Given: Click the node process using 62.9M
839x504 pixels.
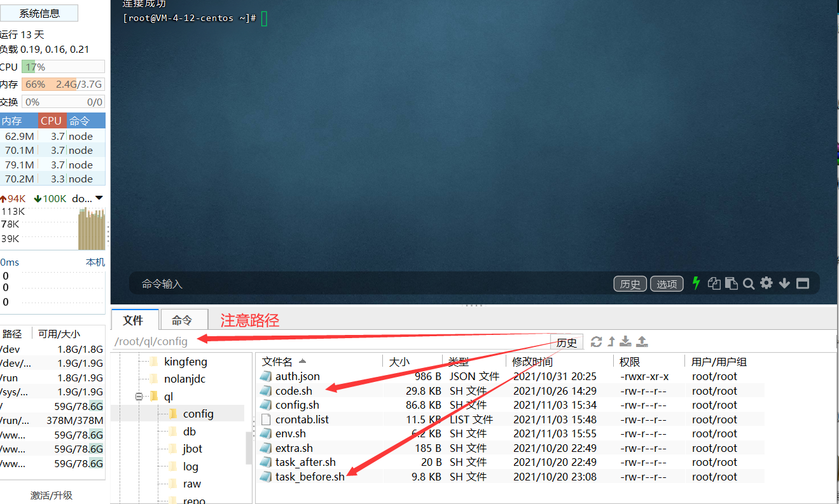Looking at the screenshot, I should [53, 136].
